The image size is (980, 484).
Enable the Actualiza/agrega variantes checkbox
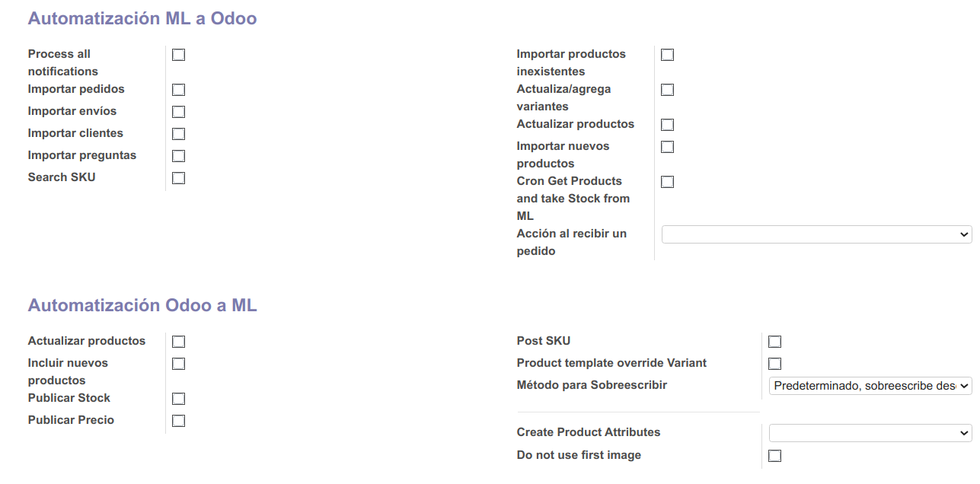click(x=667, y=90)
